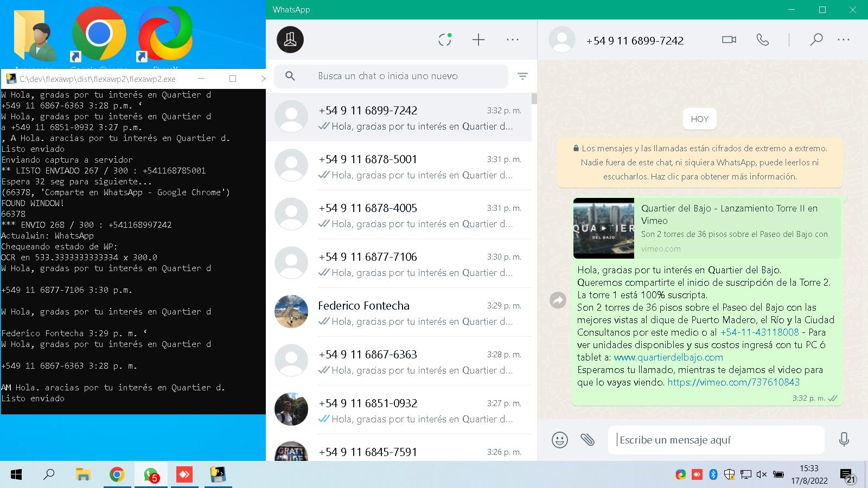Click phone number +54-11-43118008 link

click(759, 332)
